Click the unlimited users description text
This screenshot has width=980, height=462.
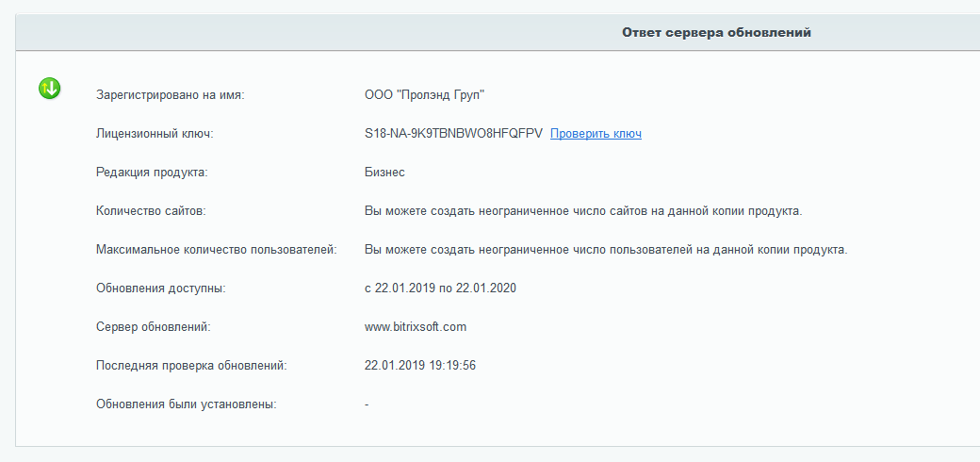[606, 250]
